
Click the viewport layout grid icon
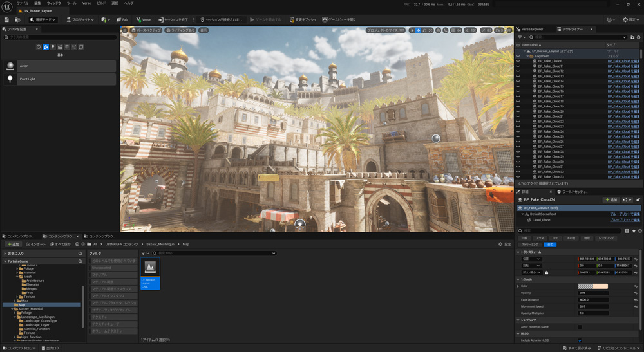509,30
